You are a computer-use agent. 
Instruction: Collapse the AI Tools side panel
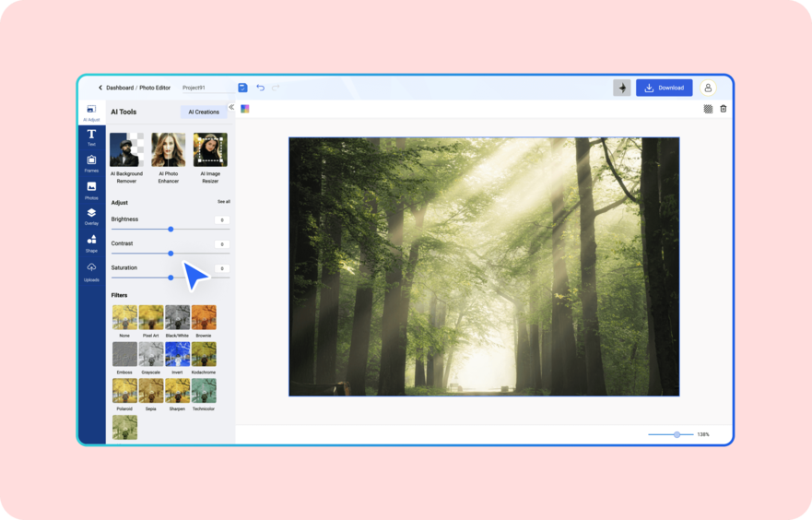click(x=231, y=107)
